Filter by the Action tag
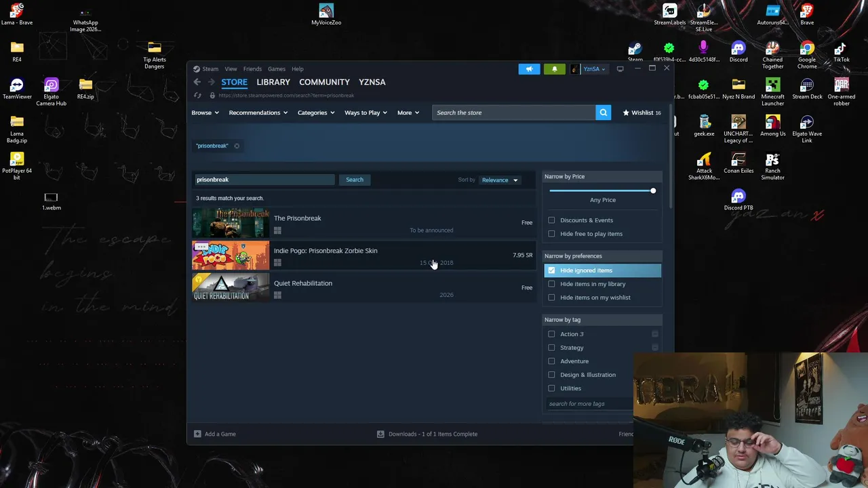Screen dimensions: 868x488 tap(551, 334)
